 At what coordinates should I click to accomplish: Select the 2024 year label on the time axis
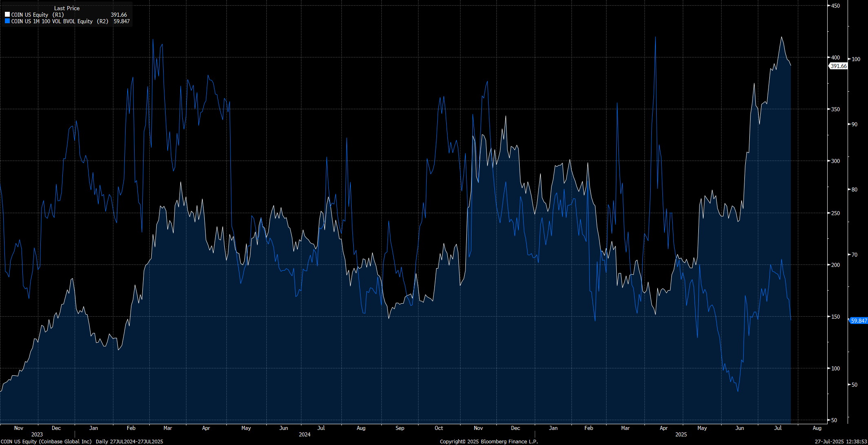click(x=305, y=435)
